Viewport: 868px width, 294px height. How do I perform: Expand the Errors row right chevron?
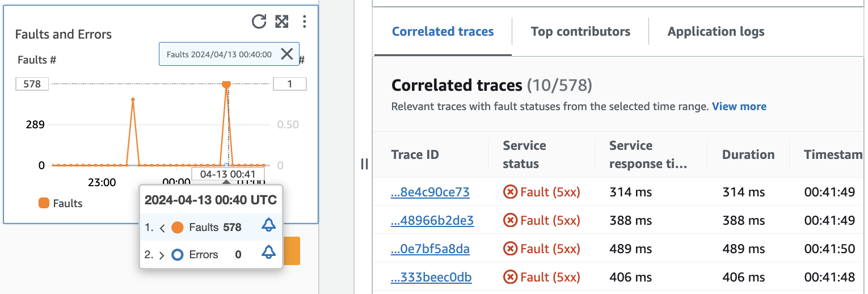pos(162,255)
